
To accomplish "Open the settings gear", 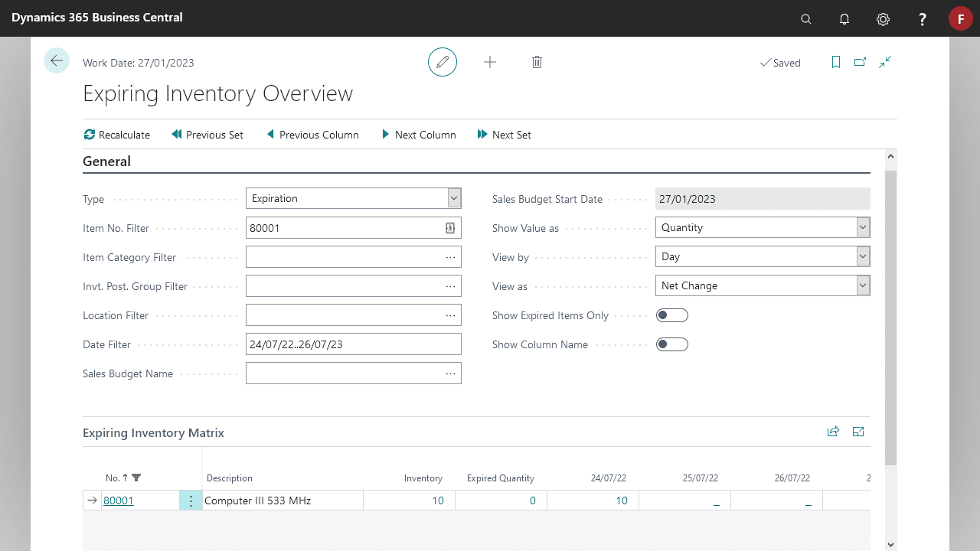I will (x=883, y=19).
